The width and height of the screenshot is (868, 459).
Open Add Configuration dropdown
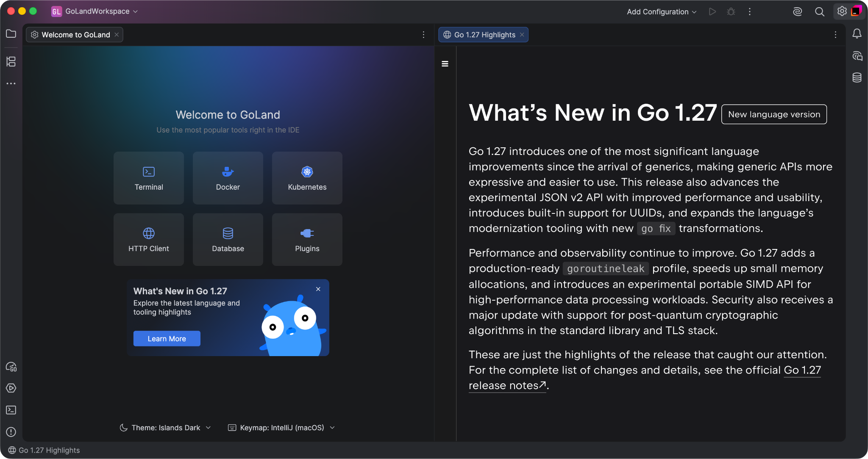pos(662,12)
